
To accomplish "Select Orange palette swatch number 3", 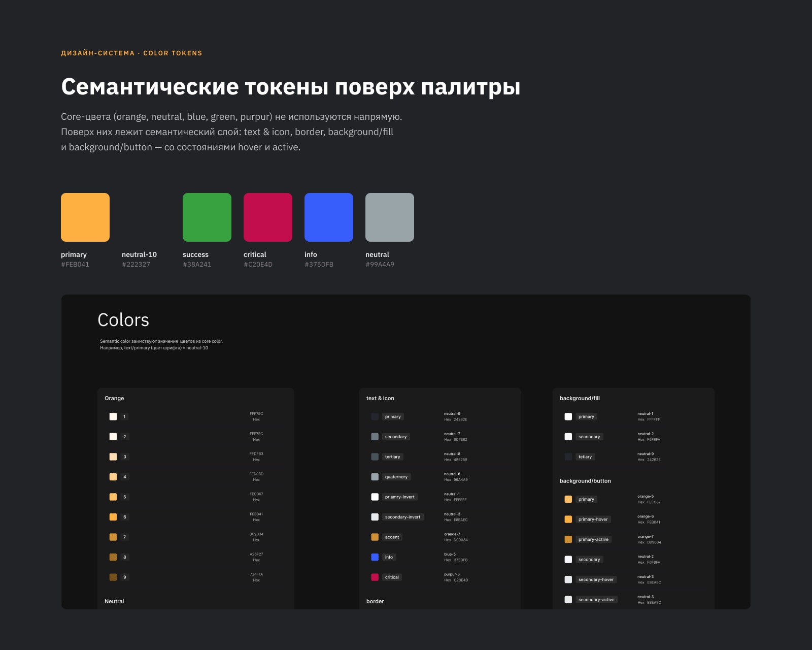I will tap(113, 457).
